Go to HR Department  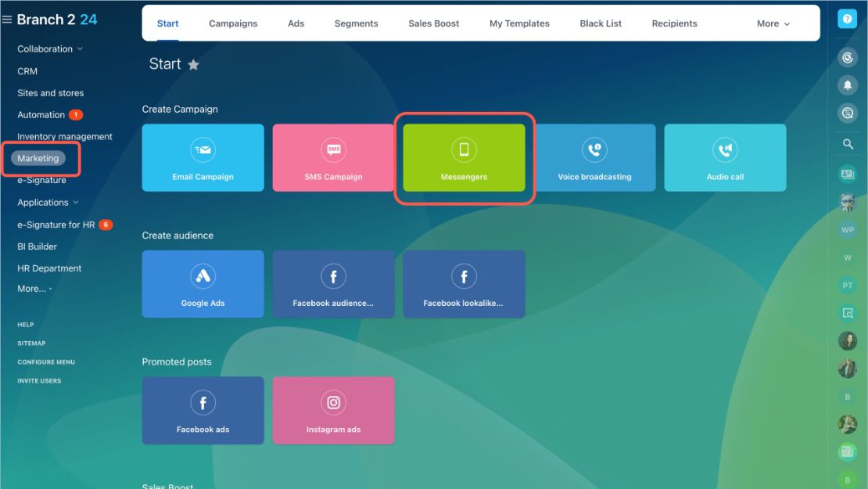(49, 268)
